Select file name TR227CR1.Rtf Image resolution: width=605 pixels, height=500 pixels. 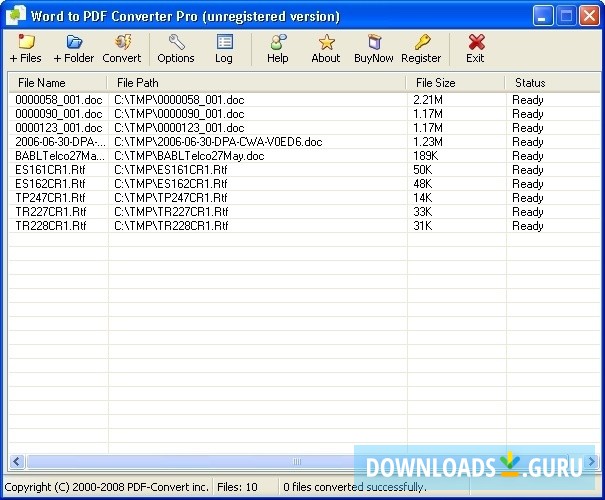coord(51,212)
